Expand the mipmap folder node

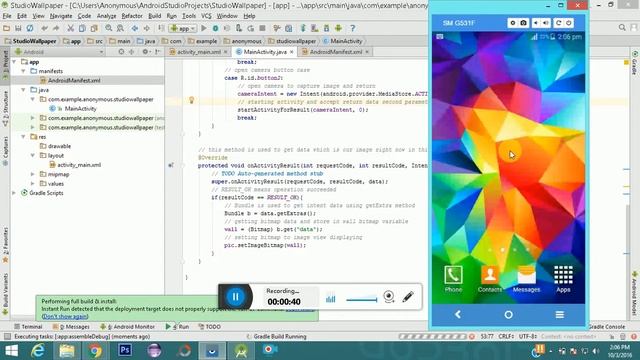33,174
